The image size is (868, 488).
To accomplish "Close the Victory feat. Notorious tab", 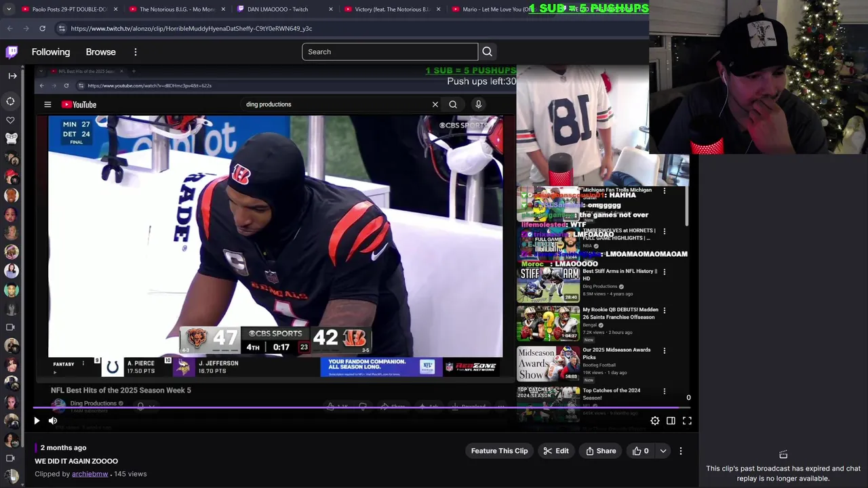I will pyautogui.click(x=438, y=9).
